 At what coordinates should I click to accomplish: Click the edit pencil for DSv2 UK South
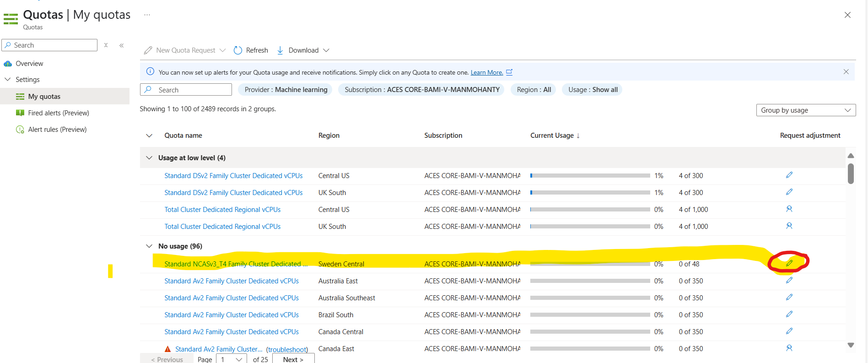tap(789, 192)
